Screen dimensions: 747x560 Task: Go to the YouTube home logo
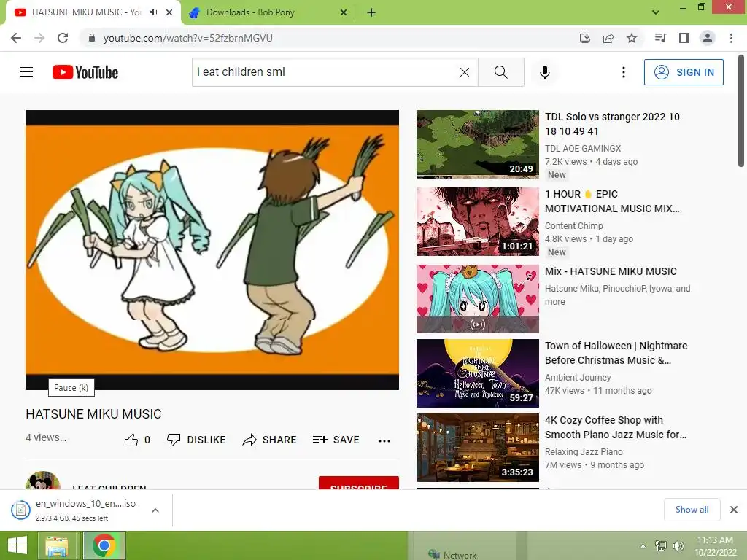(85, 72)
